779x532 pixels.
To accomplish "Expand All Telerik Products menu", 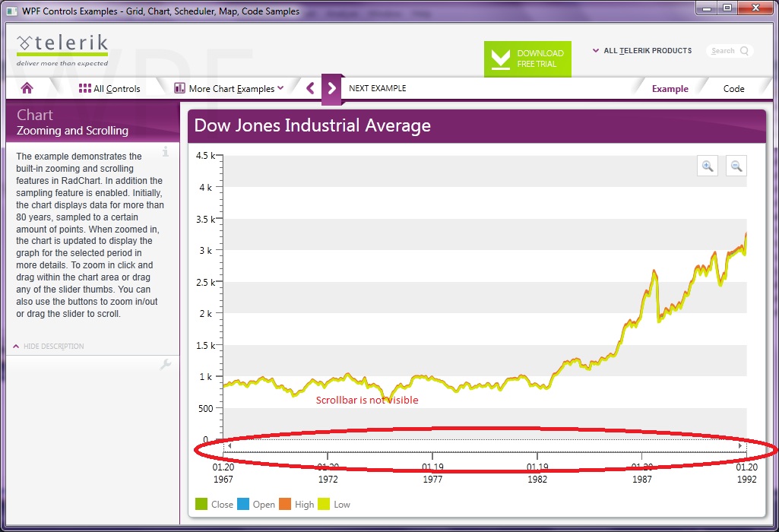I will [642, 51].
